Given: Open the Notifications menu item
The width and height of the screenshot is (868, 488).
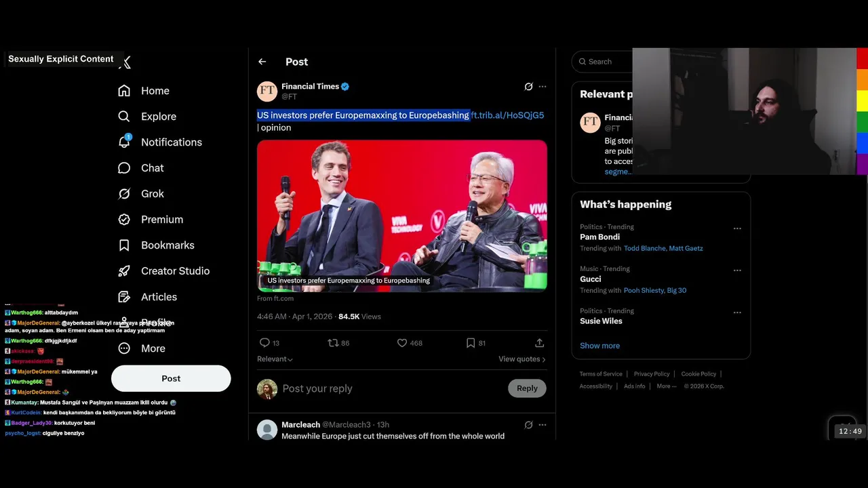Looking at the screenshot, I should point(172,142).
